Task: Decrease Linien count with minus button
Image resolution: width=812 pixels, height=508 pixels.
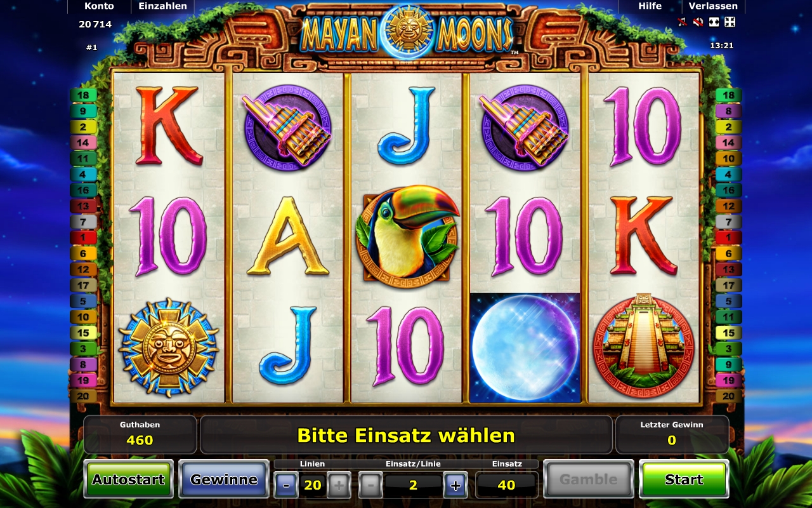Action: 285,486
